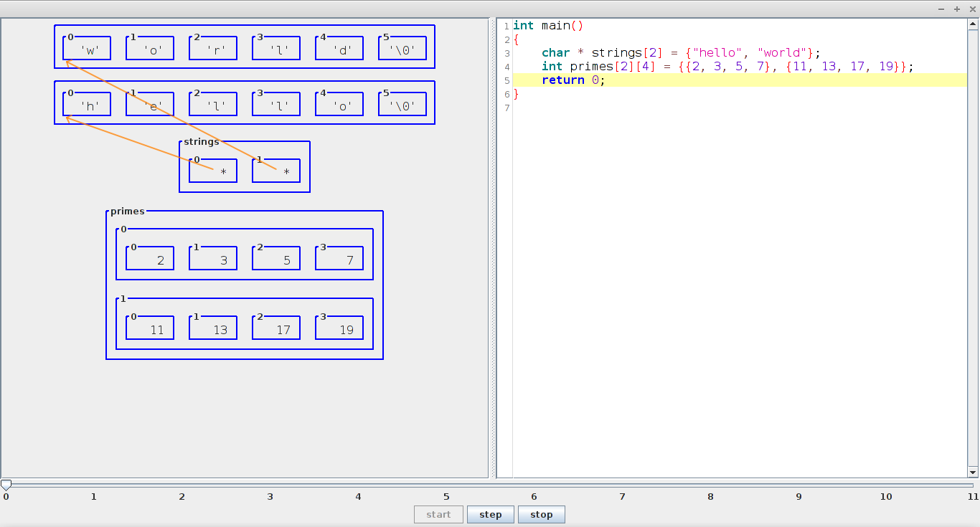Screen dimensions: 980x527
Task: Click the 'w' cell in world array
Action: point(87,48)
